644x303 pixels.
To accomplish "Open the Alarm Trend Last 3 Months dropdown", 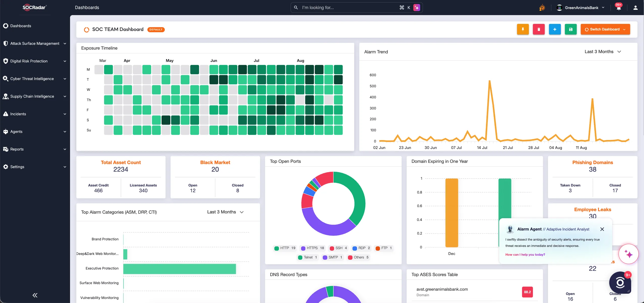I will [603, 52].
